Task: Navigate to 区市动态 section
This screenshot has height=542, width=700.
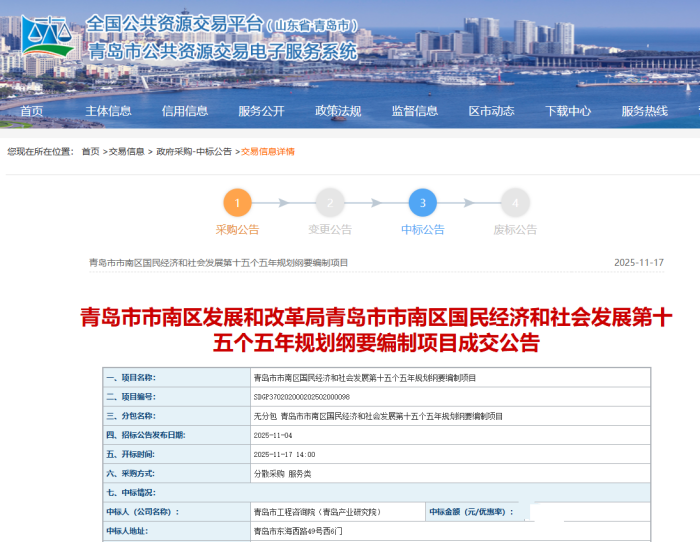Action: coord(491,111)
